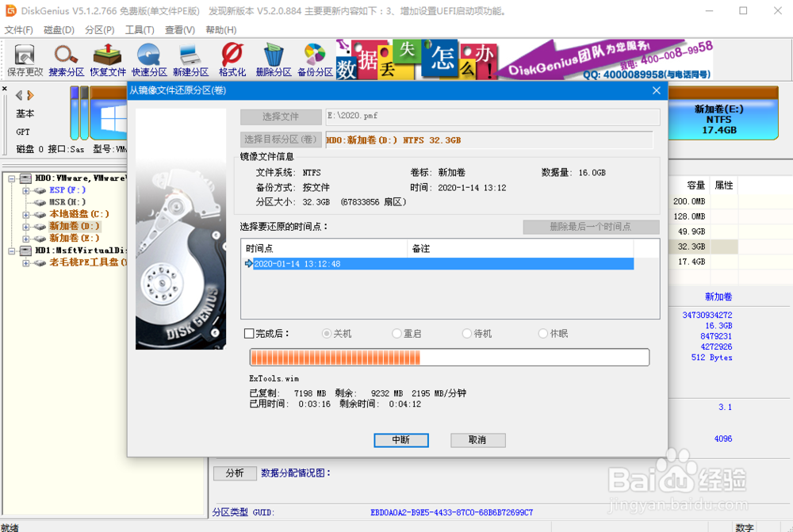Viewport: 793px width, 532px height.
Task: Open the 查看(V) menu
Action: (180, 30)
